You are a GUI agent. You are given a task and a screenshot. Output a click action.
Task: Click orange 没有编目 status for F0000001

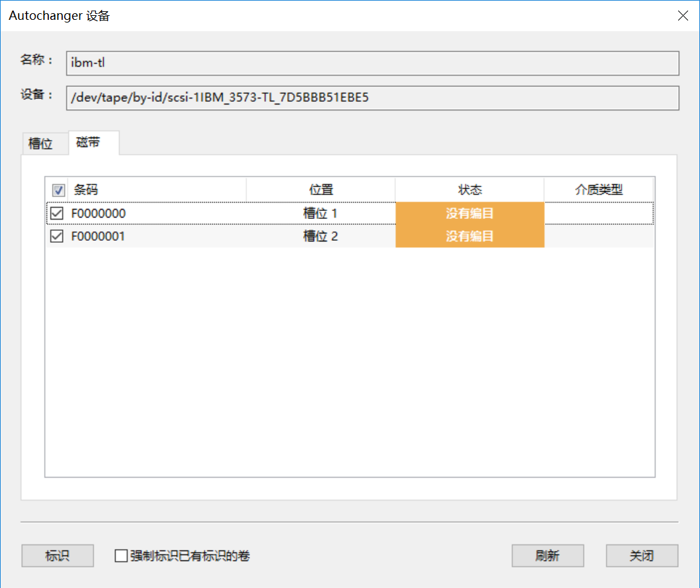(470, 236)
